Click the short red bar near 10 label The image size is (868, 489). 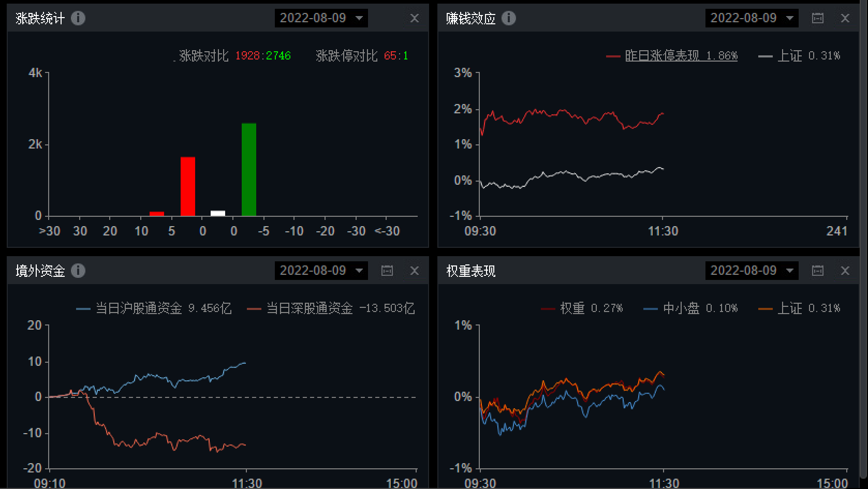click(157, 214)
